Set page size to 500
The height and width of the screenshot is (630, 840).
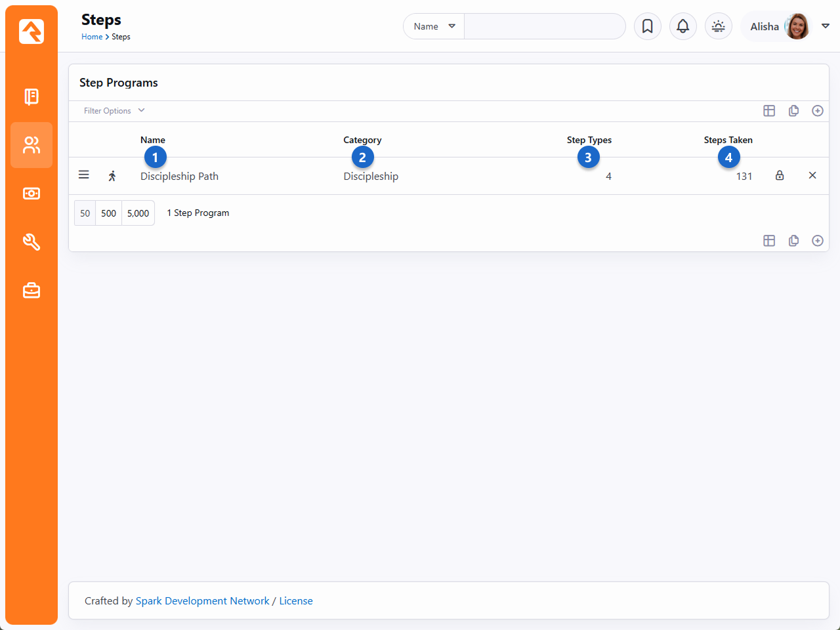pyautogui.click(x=108, y=213)
